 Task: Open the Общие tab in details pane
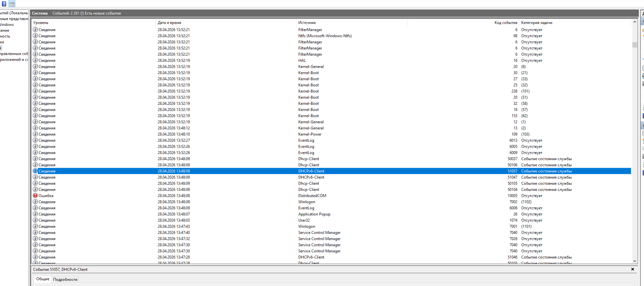43,279
